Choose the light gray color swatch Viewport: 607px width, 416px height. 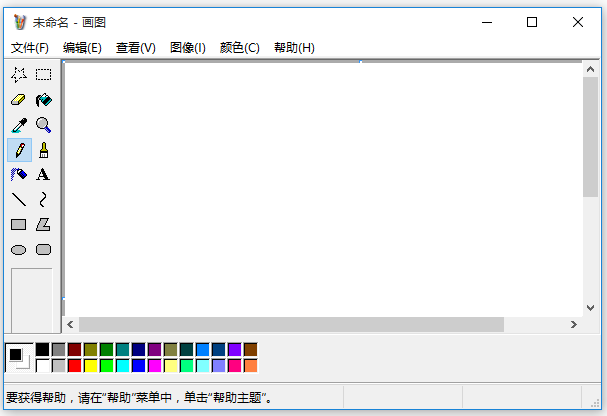point(58,366)
